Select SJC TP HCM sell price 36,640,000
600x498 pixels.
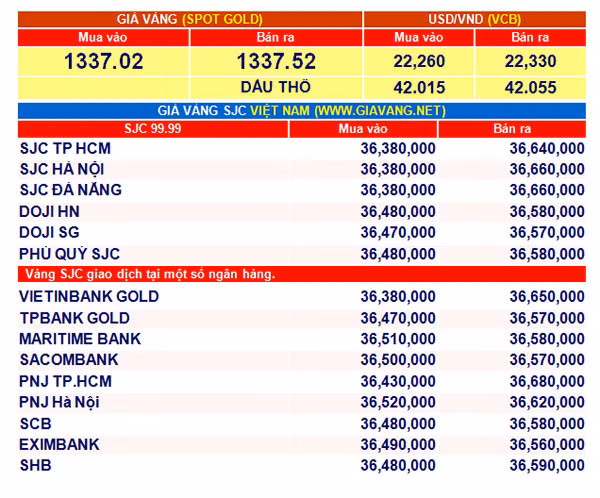(x=547, y=149)
